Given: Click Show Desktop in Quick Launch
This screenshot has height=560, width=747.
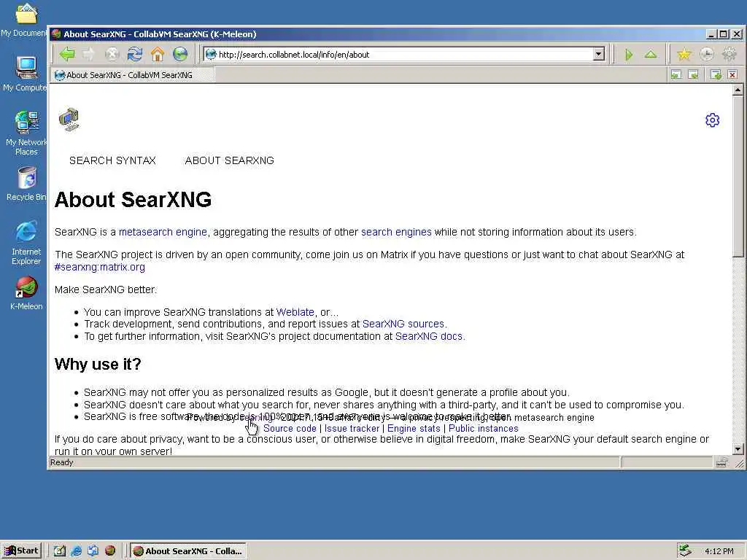Looking at the screenshot, I should (60, 551).
